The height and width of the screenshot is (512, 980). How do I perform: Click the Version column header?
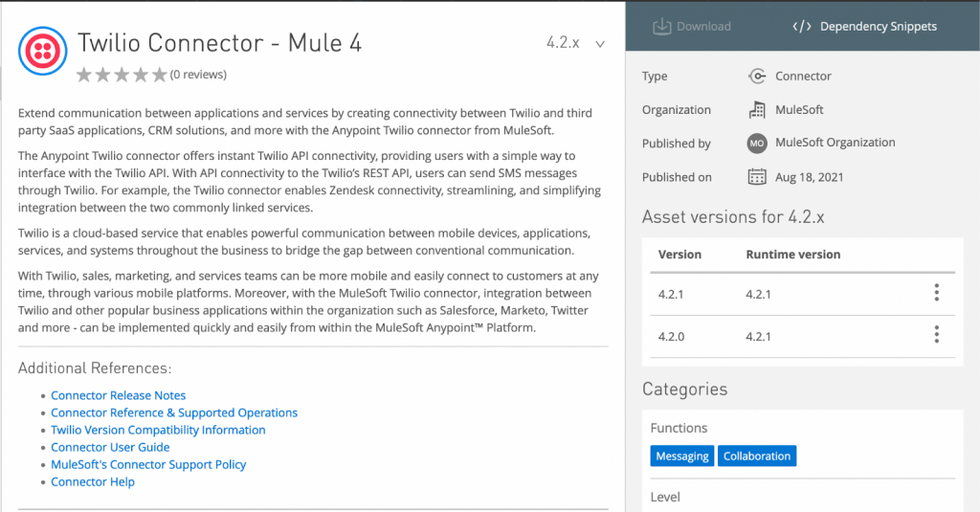pyautogui.click(x=679, y=255)
